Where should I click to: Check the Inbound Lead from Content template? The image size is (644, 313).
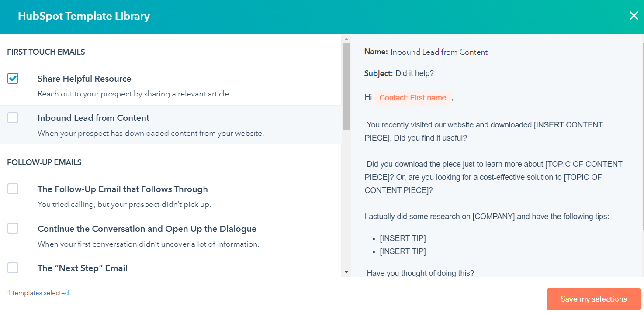click(x=13, y=117)
